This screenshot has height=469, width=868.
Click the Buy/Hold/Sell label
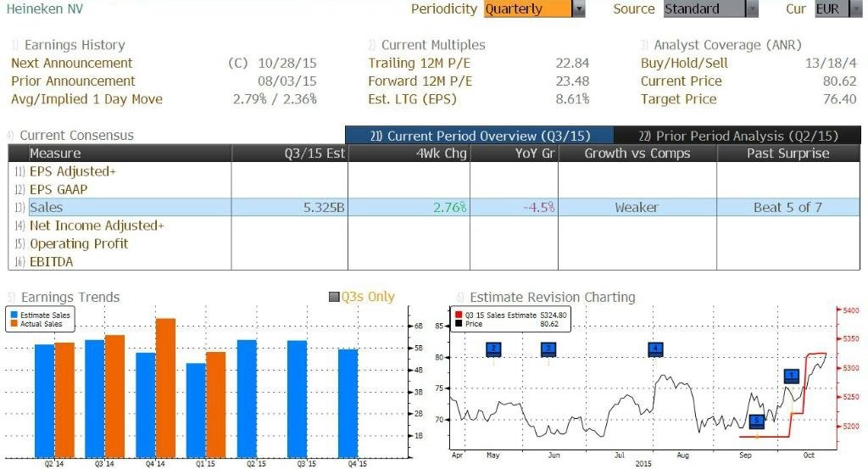684,63
